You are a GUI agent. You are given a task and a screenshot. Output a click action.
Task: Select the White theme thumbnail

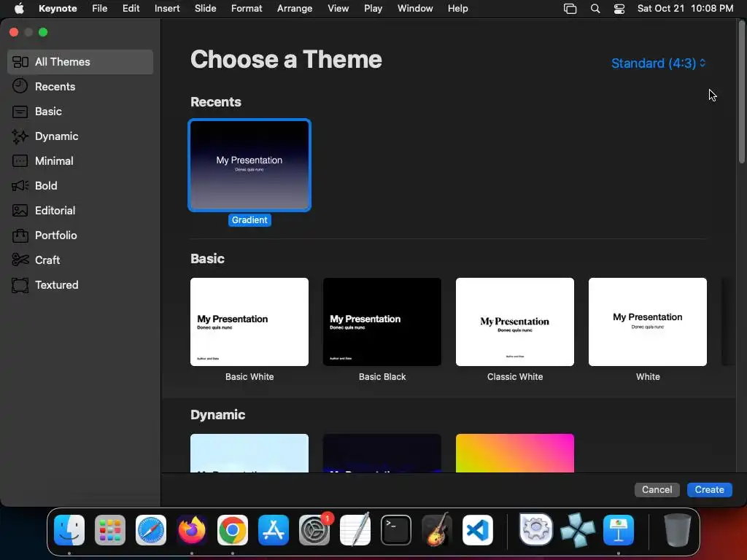648,322
